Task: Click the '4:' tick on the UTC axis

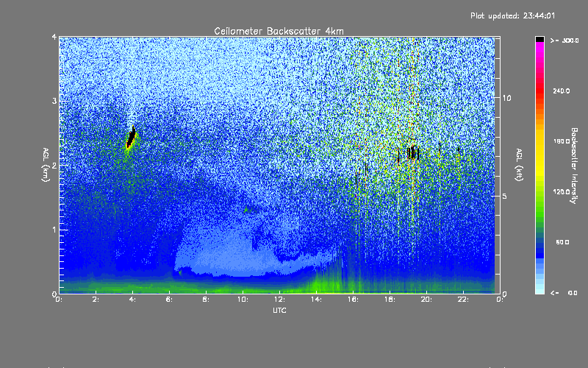Action: click(133, 300)
